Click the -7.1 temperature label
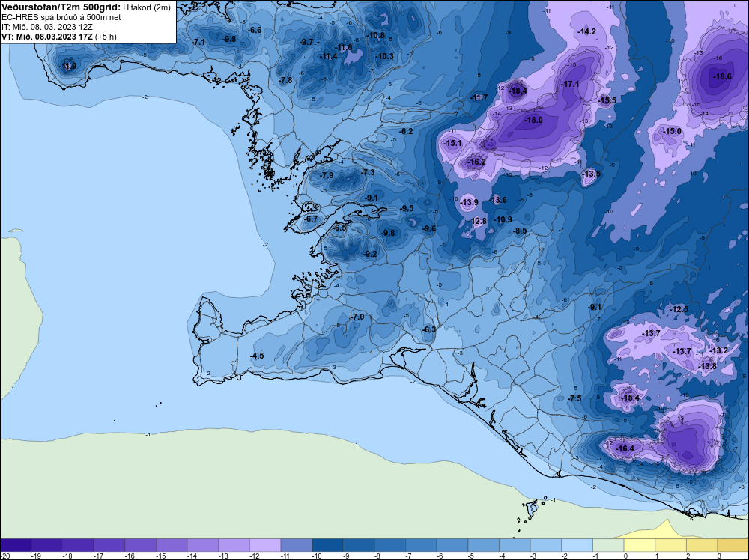The height and width of the screenshot is (560, 749). [x=198, y=42]
